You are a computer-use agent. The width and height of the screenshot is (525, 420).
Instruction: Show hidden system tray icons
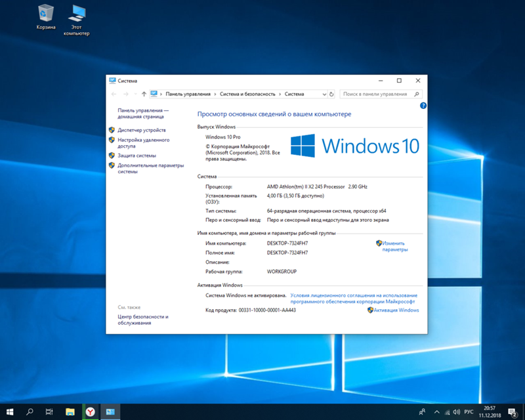(436, 412)
